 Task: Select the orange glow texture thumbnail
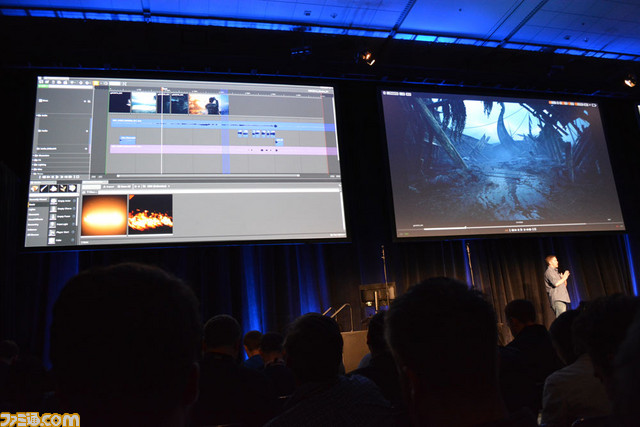pyautogui.click(x=104, y=215)
